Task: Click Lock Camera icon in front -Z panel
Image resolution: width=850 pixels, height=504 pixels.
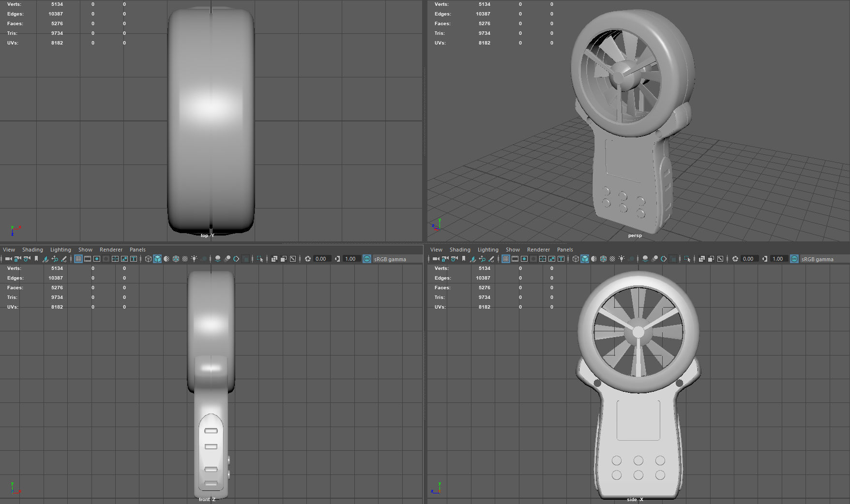Action: click(17, 259)
